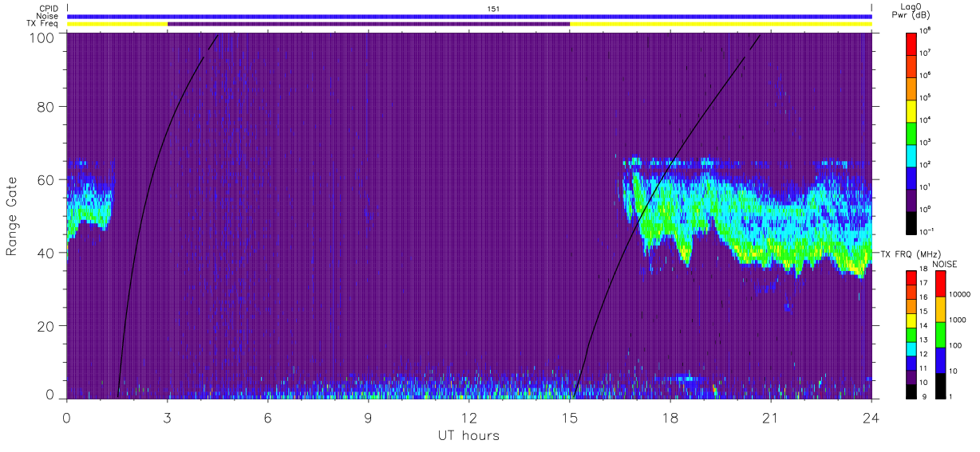
Task: Click the Noise label at top left
Action: 48,16
